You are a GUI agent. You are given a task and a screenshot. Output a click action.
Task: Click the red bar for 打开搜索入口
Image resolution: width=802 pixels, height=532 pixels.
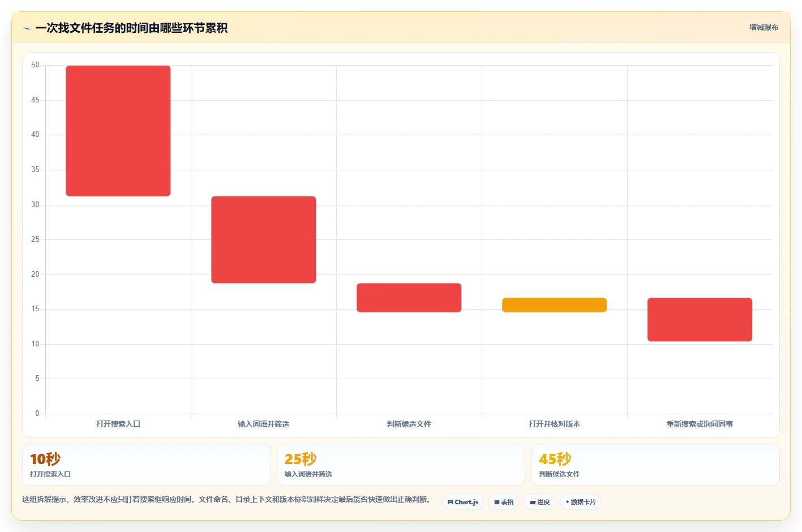tap(118, 131)
